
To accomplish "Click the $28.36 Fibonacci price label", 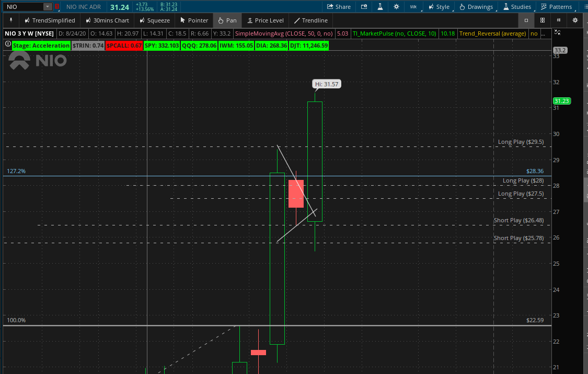I will click(535, 171).
